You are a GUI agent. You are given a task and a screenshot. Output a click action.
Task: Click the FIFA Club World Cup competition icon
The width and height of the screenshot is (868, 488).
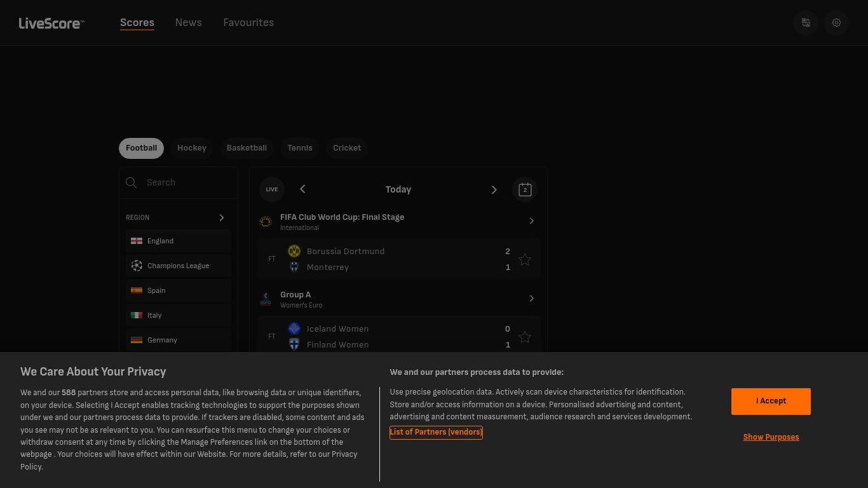[266, 222]
